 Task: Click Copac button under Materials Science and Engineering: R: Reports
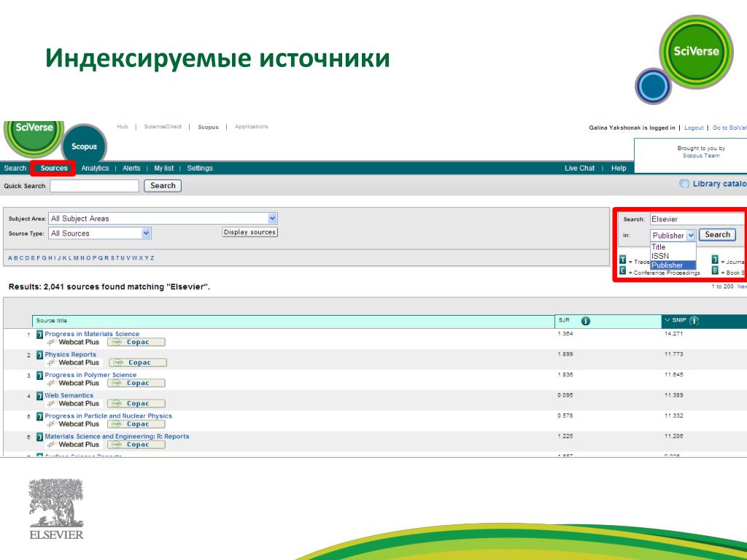pos(136,444)
